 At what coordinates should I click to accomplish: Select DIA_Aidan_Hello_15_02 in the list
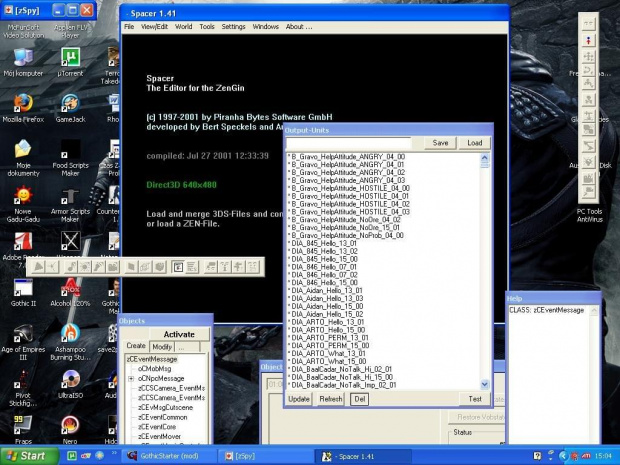327,314
